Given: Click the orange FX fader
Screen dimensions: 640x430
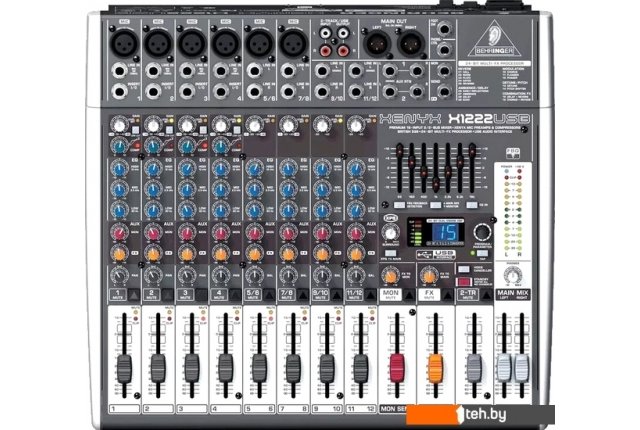Looking at the screenshot, I should (436, 366).
